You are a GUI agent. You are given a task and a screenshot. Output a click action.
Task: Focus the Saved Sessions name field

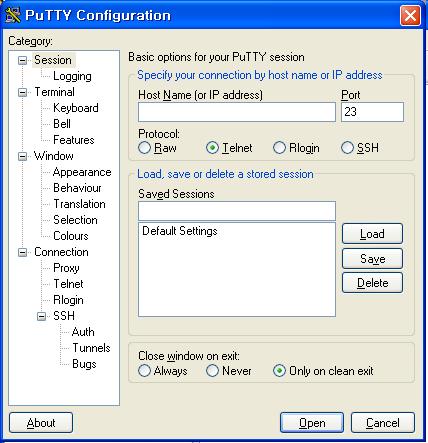[237, 211]
